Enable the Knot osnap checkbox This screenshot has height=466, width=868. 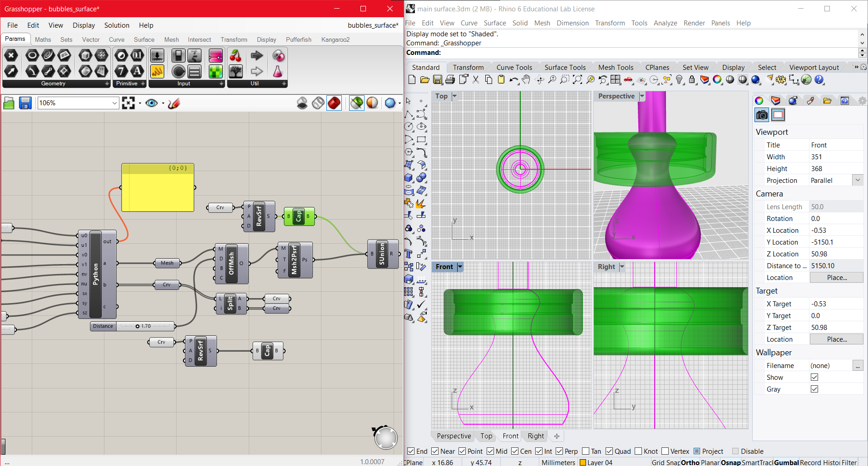pos(638,451)
